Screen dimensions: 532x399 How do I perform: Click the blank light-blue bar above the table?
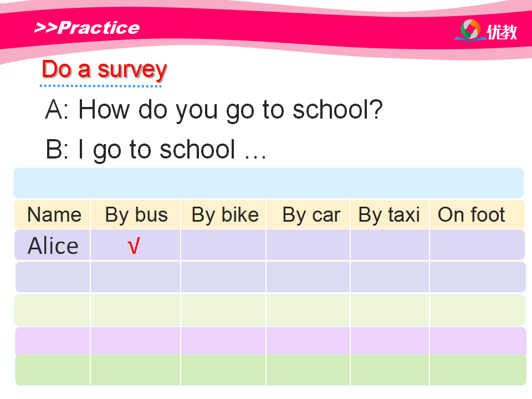click(x=268, y=183)
